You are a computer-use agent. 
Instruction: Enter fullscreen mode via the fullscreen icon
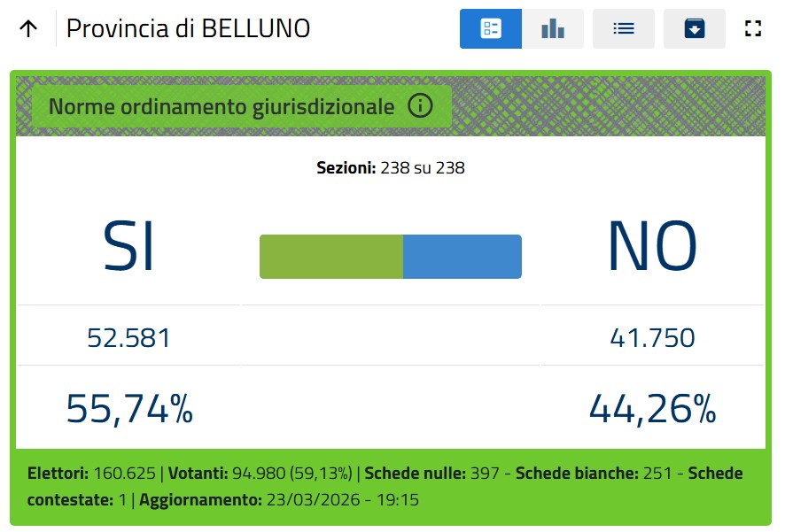(753, 28)
